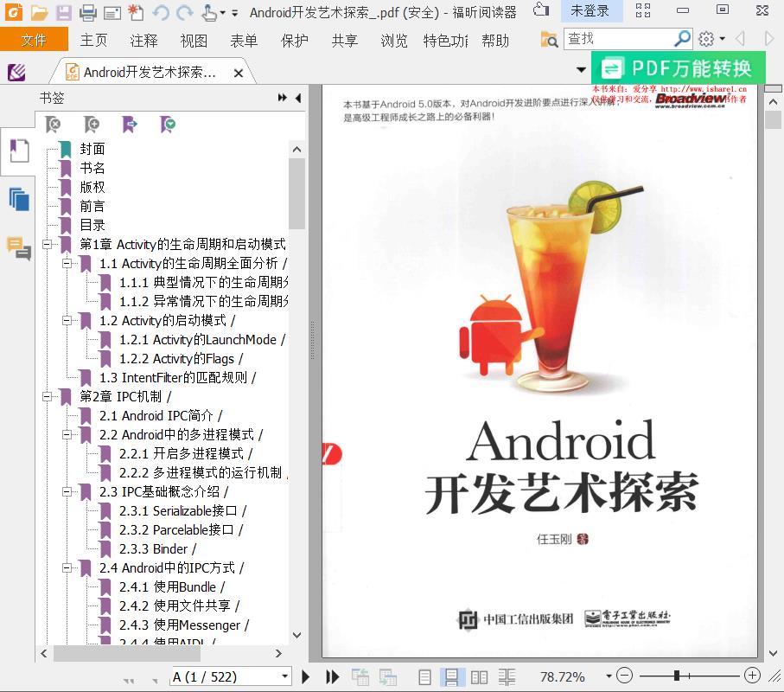Show the bookmarks panel from the sidebar icon
784x692 pixels.
(x=19, y=151)
